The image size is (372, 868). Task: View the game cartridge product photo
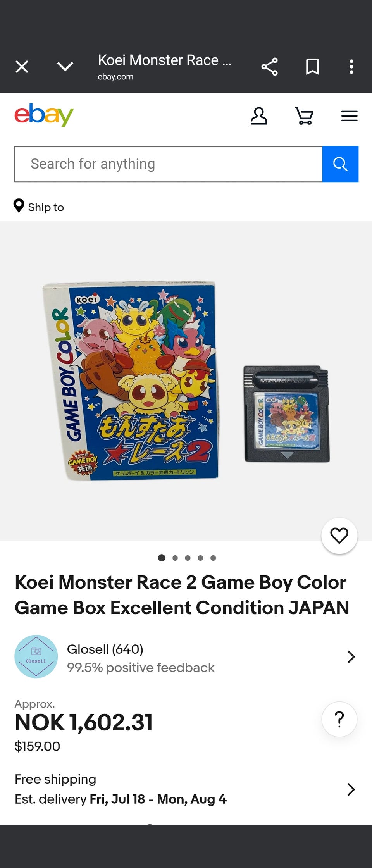tap(287, 413)
